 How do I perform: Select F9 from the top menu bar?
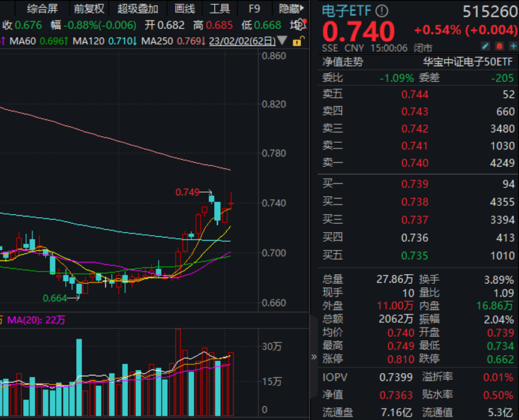coord(254,8)
